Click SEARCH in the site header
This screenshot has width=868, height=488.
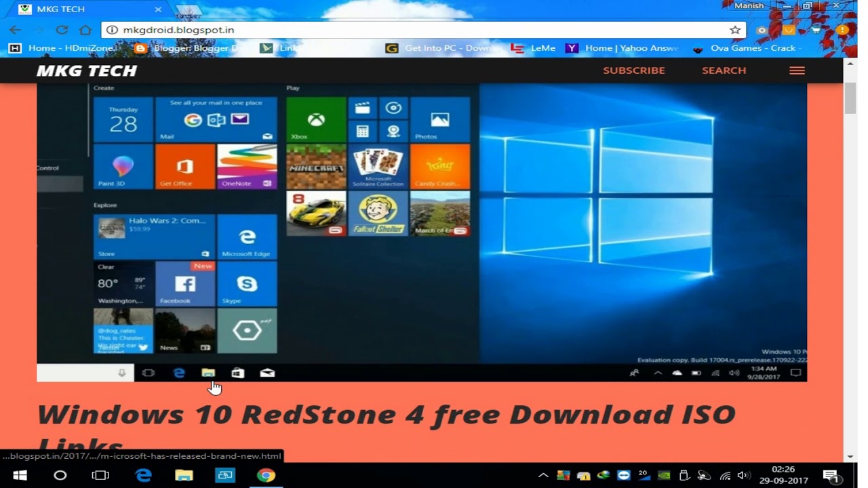point(724,70)
